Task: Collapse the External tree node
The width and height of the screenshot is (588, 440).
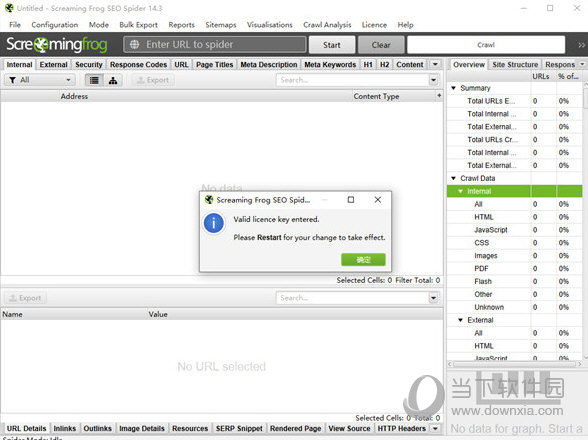Action: click(460, 320)
